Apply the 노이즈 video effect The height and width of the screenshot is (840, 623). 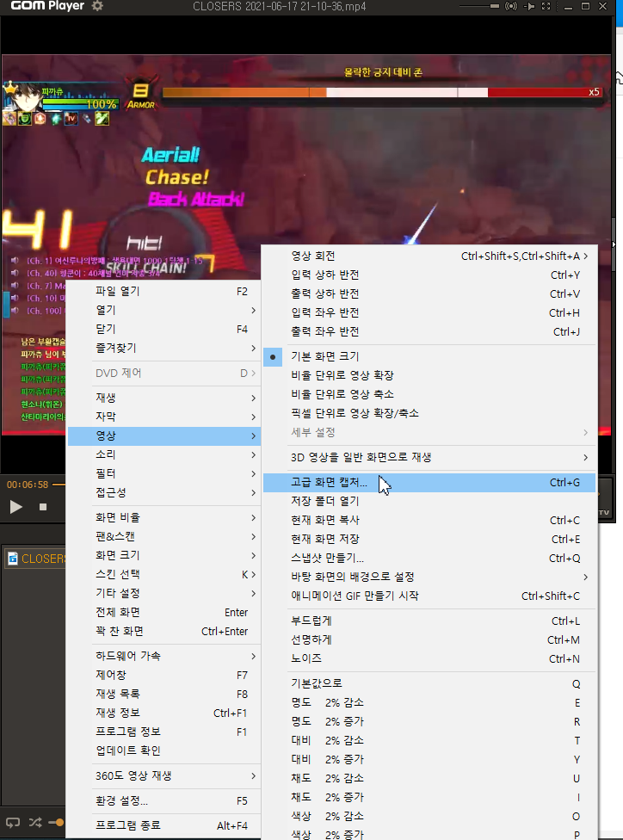429,658
